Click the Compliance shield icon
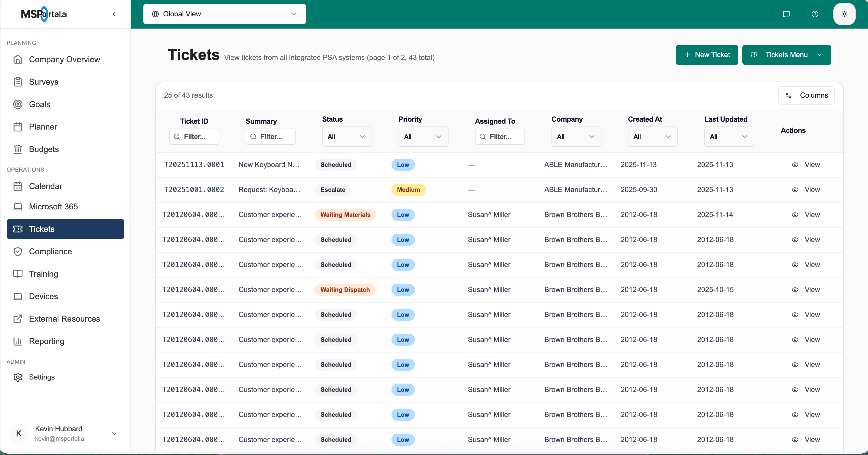 [18, 251]
